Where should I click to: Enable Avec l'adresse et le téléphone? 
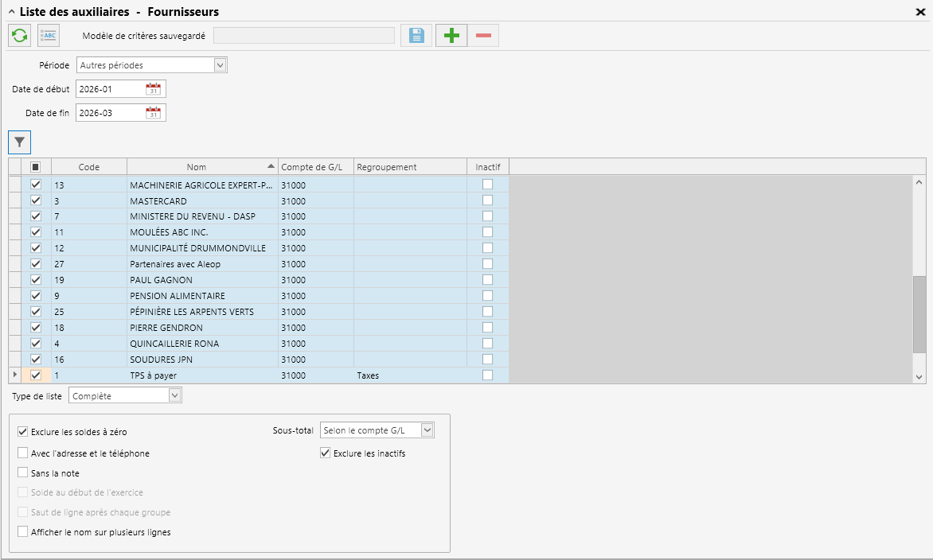click(x=22, y=453)
